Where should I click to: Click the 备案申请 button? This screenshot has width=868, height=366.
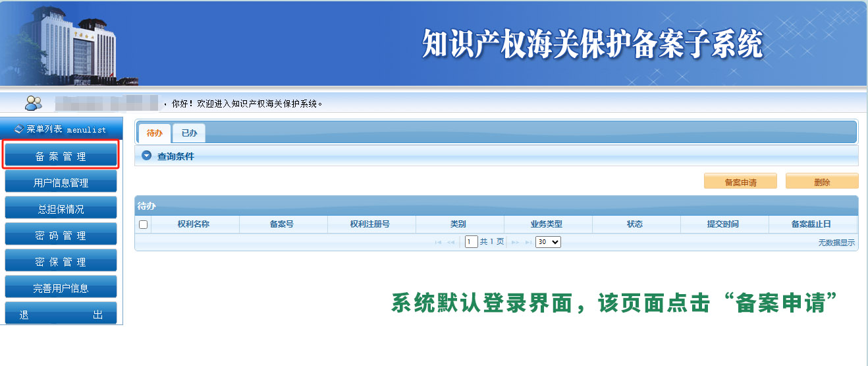[740, 182]
